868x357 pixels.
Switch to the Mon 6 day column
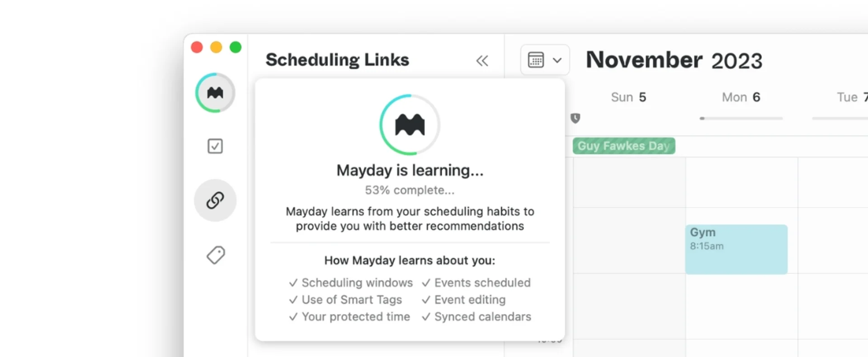(741, 97)
